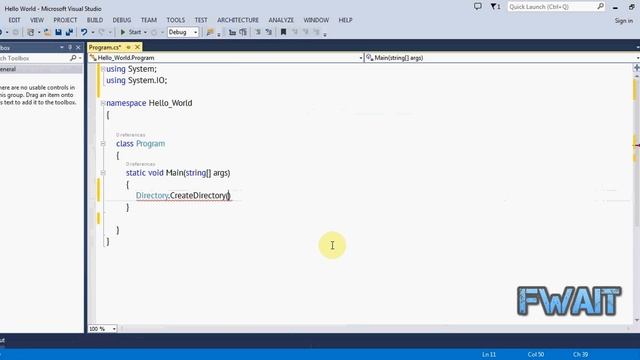Open the Undo history dropdown arrow
Image resolution: width=640 pixels, height=360 pixels.
click(x=93, y=32)
